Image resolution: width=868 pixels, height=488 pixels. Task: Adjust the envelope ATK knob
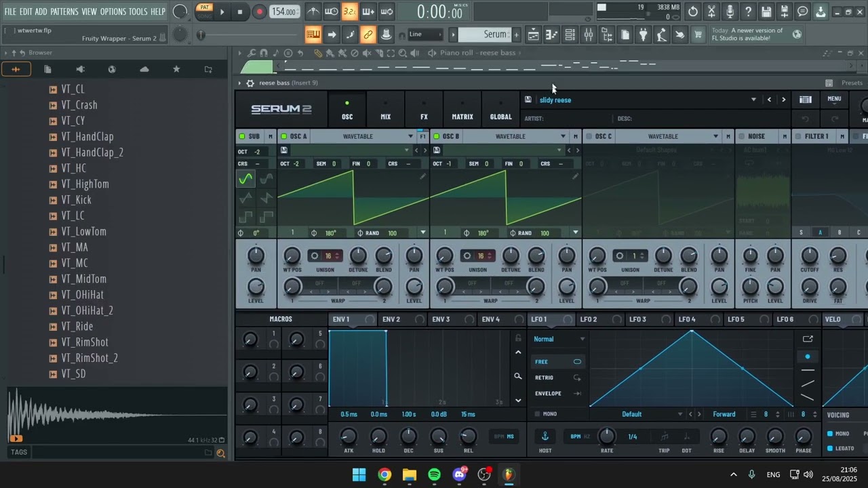[x=349, y=436]
